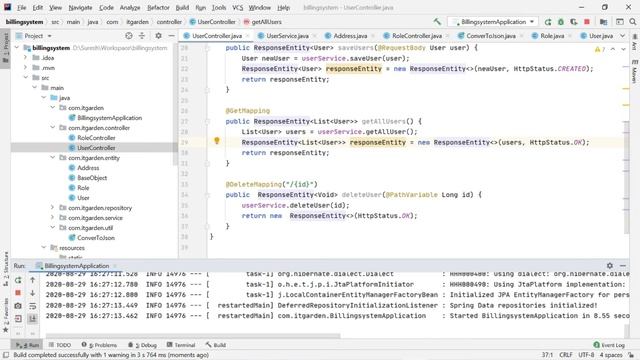Screen dimensions: 640x360
Task: Click the warnings indicator in the editor
Action: pos(600,49)
